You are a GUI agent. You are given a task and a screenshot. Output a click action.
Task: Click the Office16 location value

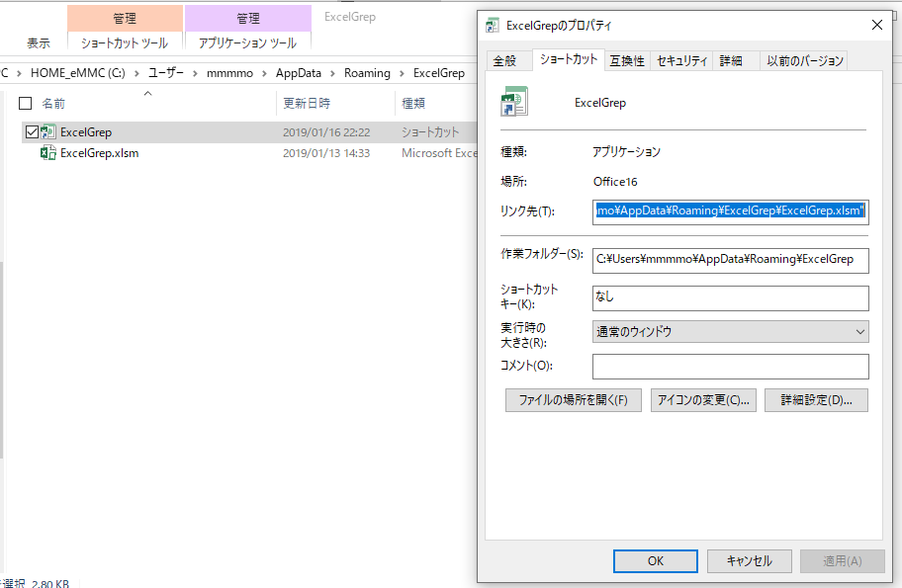coord(615,182)
